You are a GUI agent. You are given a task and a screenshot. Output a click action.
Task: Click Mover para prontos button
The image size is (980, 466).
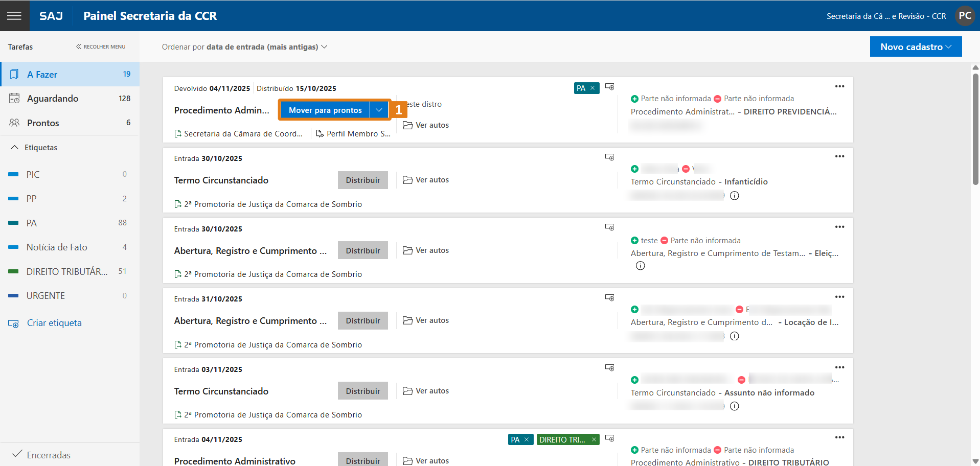pyautogui.click(x=325, y=110)
